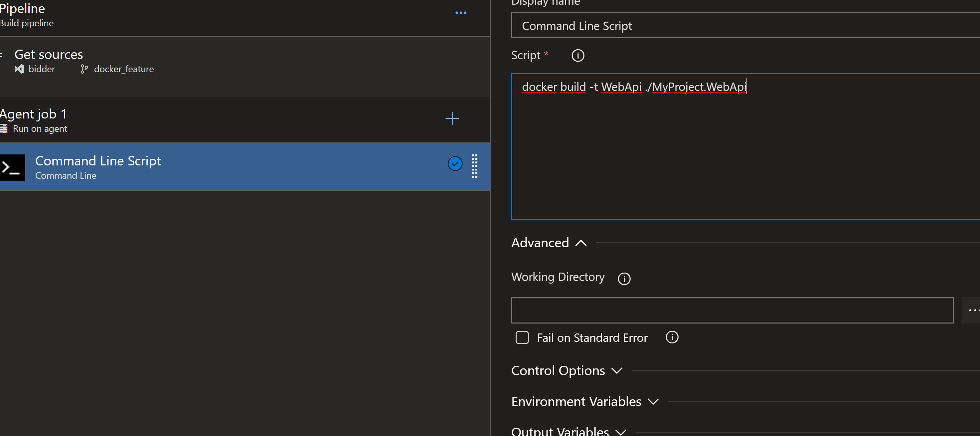
Task: Enable Fail on Standard Error checkbox
Action: tap(522, 337)
